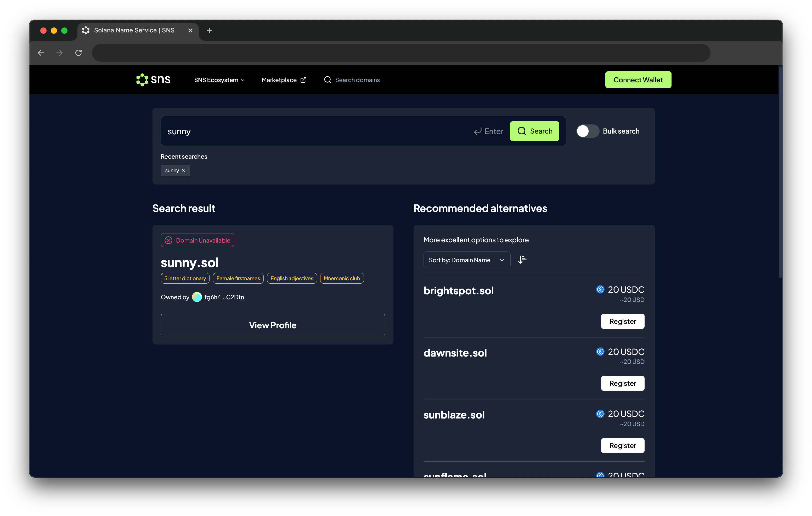Click the magnifier icon in header search
This screenshot has height=516, width=812.
click(x=328, y=80)
